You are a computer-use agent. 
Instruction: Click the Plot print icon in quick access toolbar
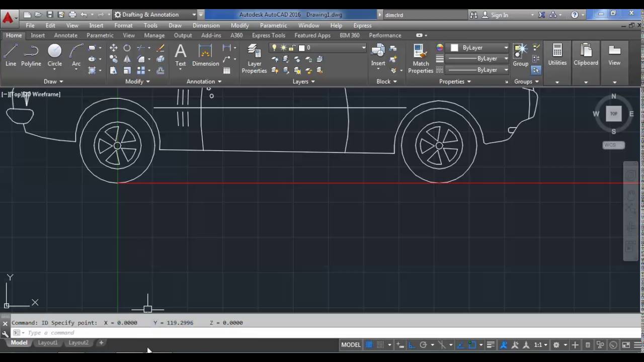pyautogui.click(x=72, y=15)
